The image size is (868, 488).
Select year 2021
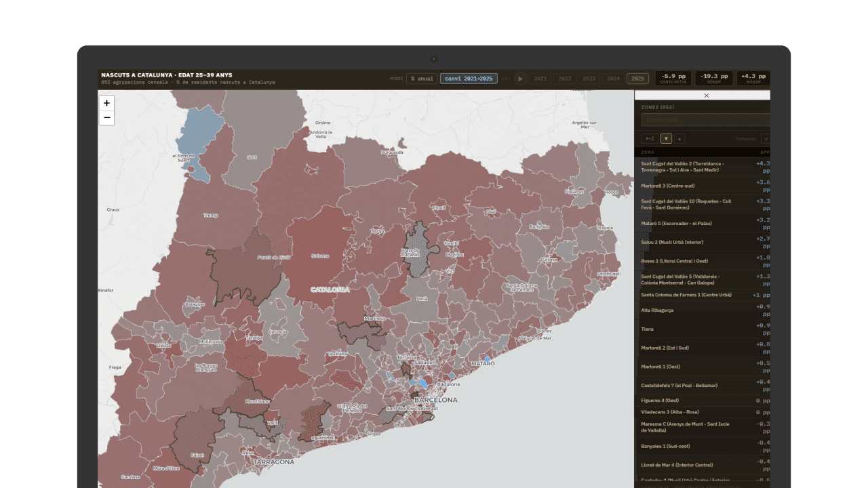(540, 79)
